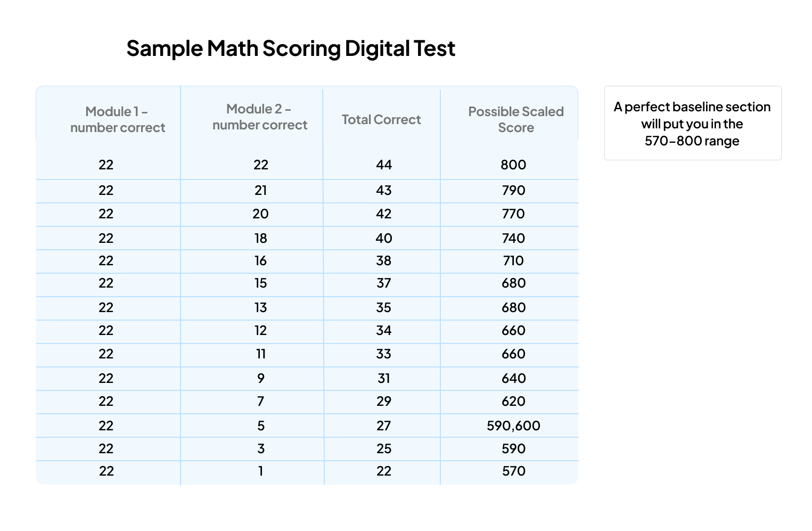
Task: Select the 590,600 scaled score cell
Action: click(x=513, y=426)
